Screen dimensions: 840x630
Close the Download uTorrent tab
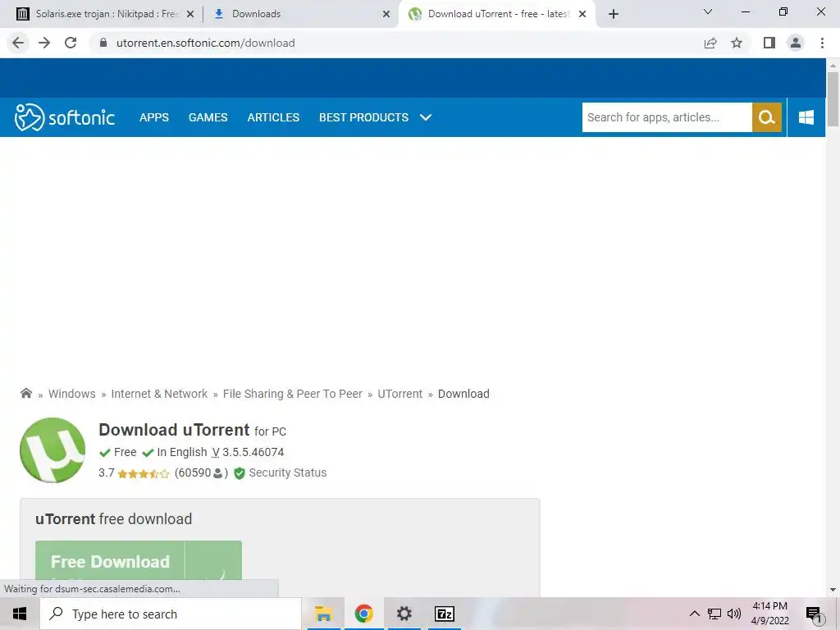(x=582, y=15)
